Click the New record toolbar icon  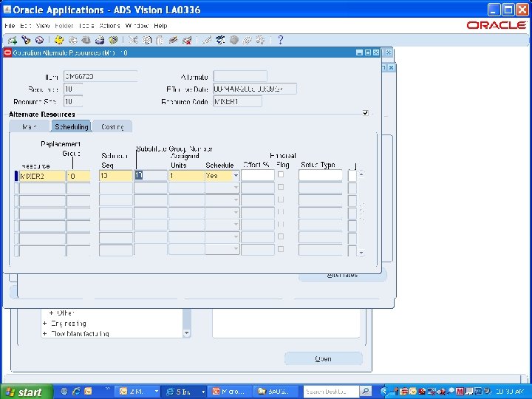(13, 41)
